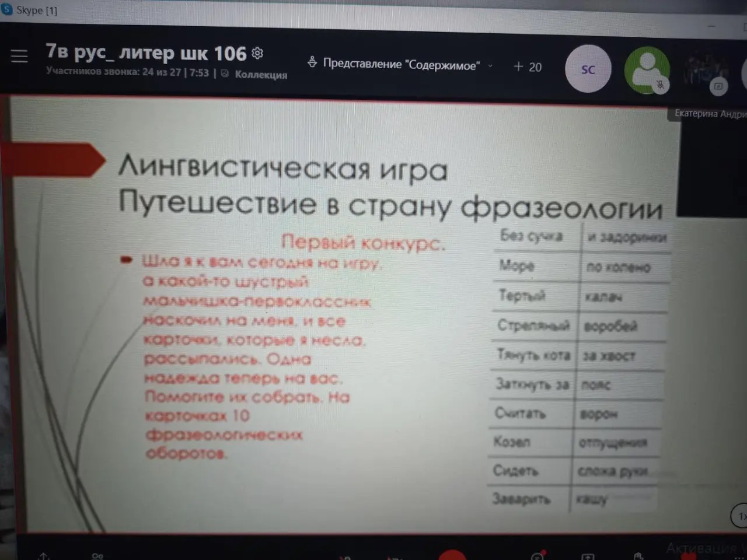Click table cell Стреляный

(533, 325)
